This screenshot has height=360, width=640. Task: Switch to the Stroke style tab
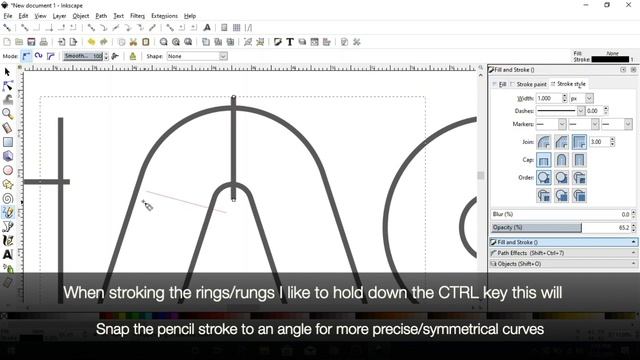coord(569,84)
